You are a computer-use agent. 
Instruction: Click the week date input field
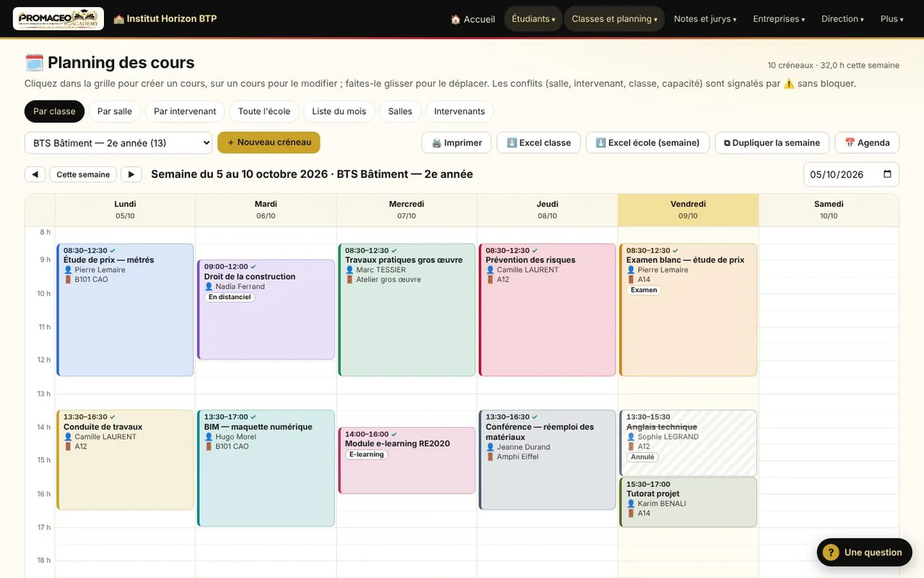(x=851, y=174)
